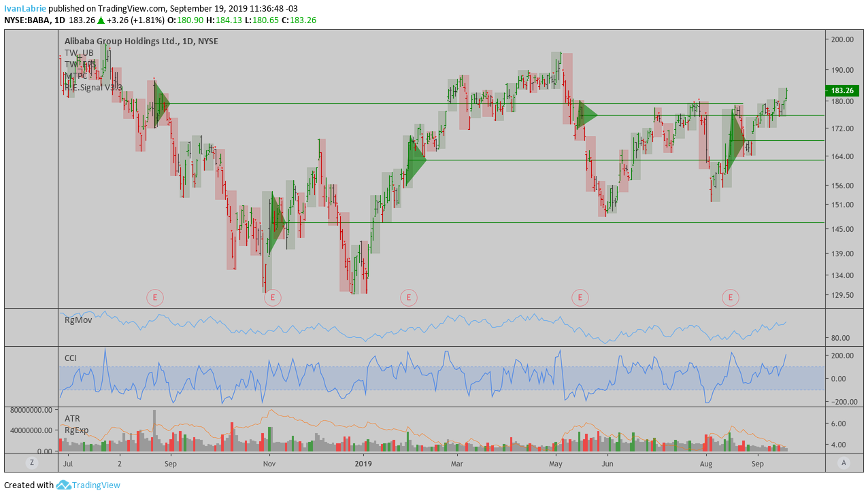Click the 190.00 price axis label
Viewport: 868px width, 497px height.
point(842,70)
